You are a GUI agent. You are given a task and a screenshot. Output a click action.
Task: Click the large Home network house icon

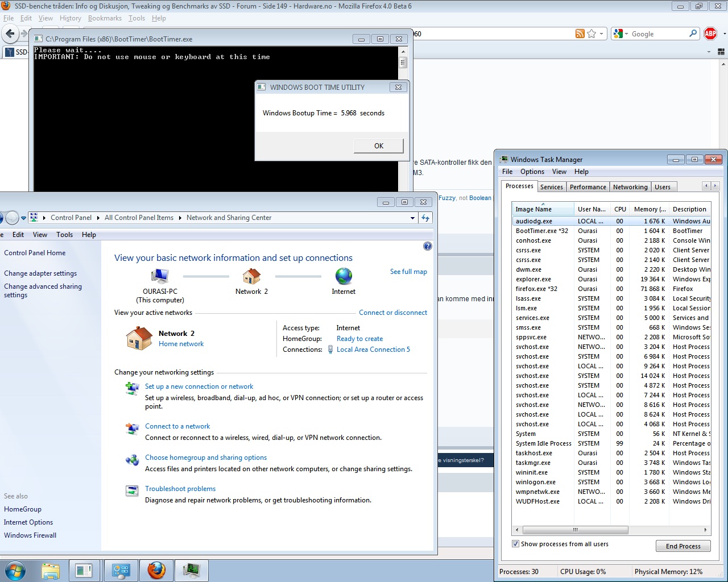139,338
